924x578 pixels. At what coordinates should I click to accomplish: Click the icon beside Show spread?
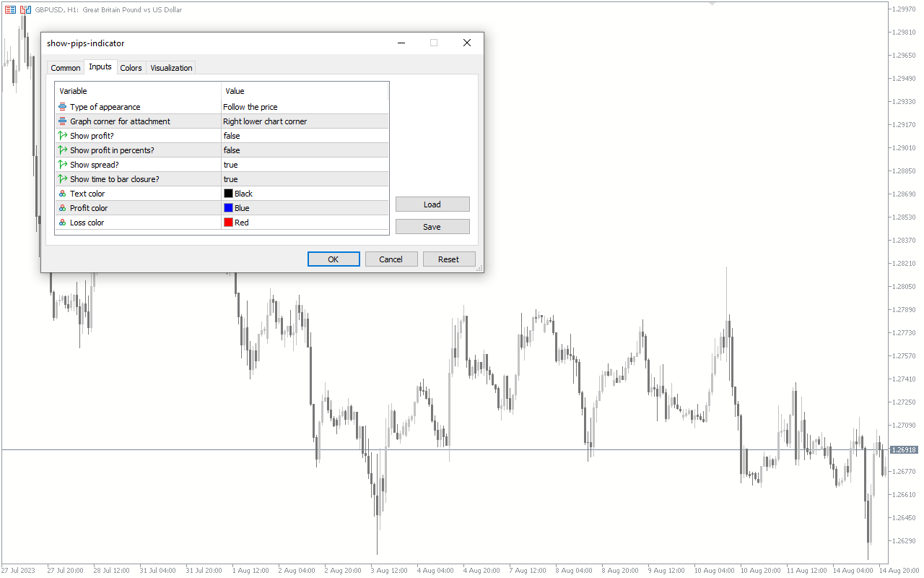click(63, 165)
